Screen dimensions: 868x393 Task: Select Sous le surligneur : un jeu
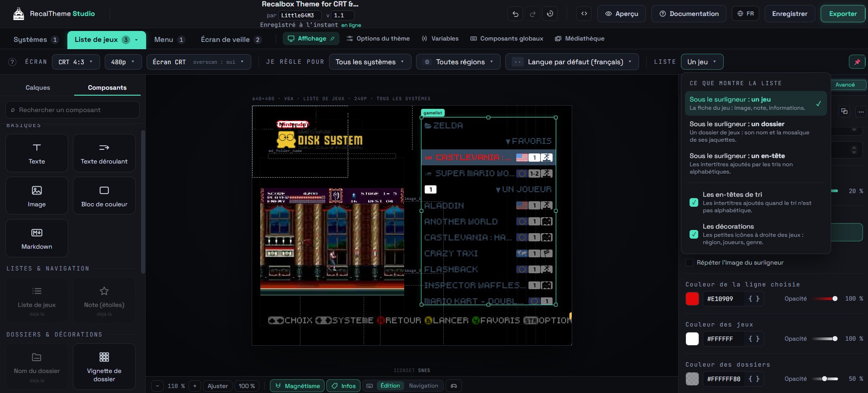coord(756,103)
